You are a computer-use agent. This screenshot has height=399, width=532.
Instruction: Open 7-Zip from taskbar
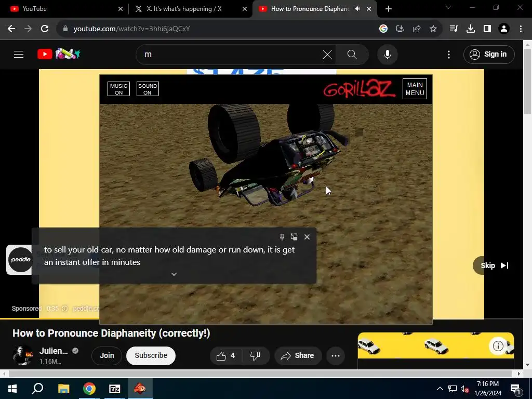[115, 389]
